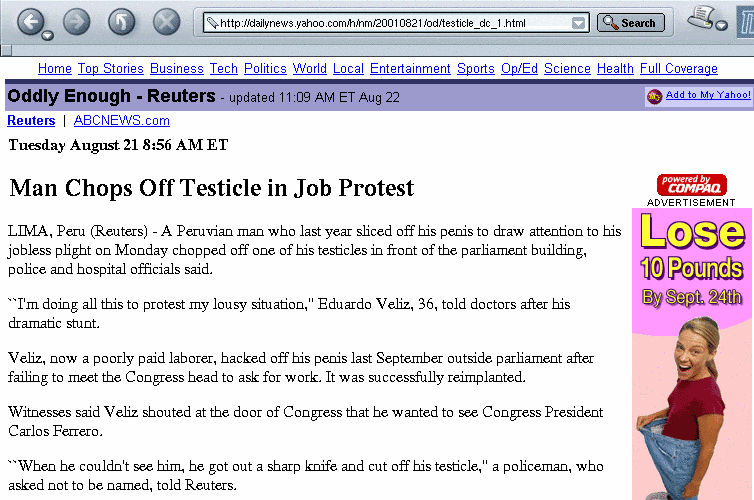Click the browser Back arrow button
The height and width of the screenshot is (500, 754).
[31, 22]
